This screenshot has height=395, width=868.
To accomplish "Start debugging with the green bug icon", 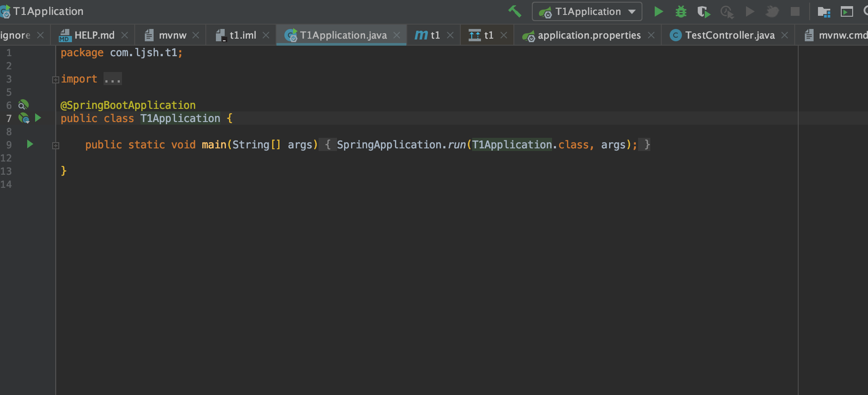I will [681, 11].
